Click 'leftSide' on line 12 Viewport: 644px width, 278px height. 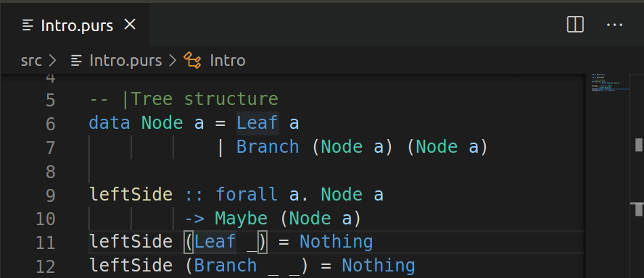(131, 266)
